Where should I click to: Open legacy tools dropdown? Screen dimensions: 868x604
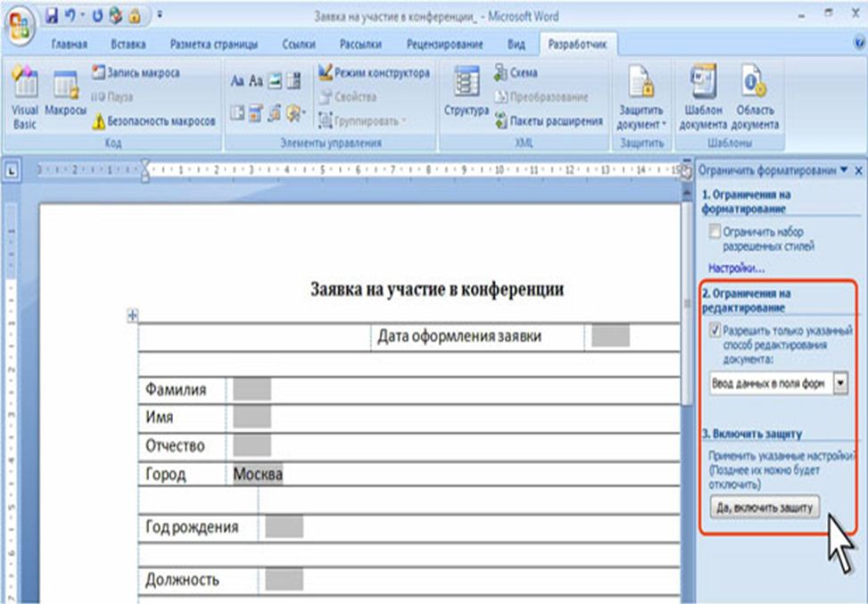(295, 113)
